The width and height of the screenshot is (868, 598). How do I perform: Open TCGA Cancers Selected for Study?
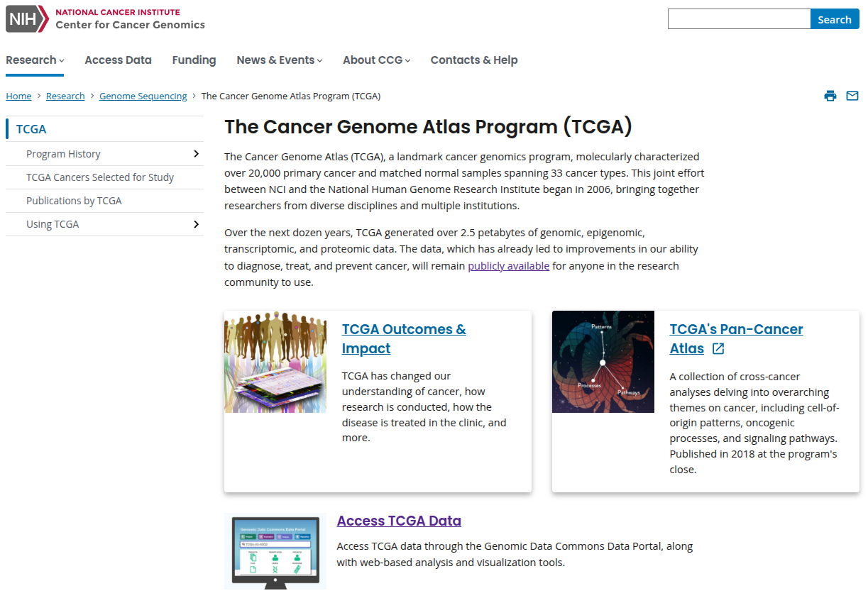pos(100,177)
